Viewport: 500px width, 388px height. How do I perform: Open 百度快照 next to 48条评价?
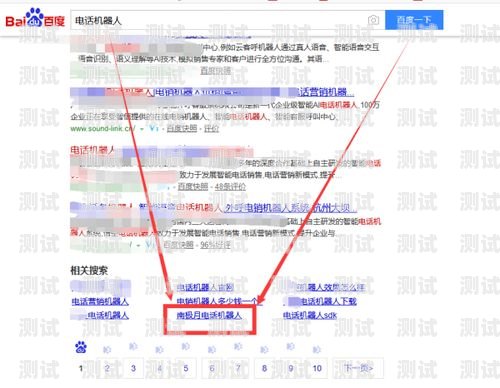[x=193, y=187]
